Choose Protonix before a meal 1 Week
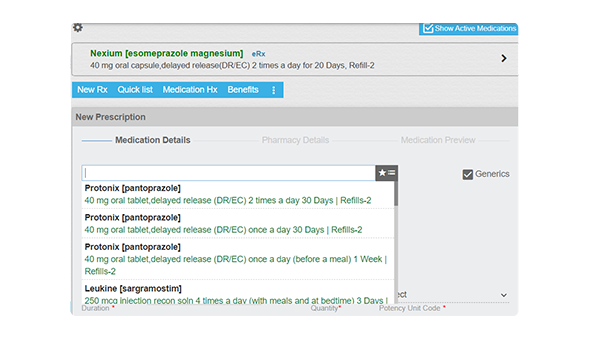Image resolution: width=590 pixels, height=360 pixels. 238,259
